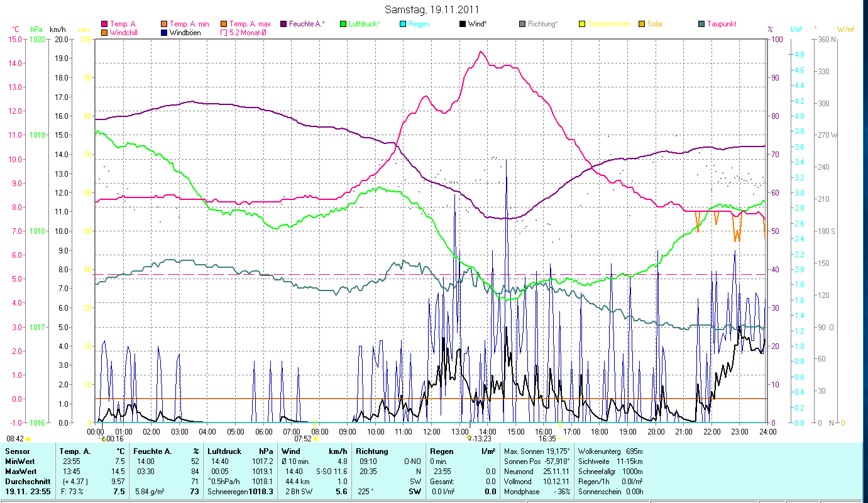Click the purple Feuchte A.* legend swatch
Image resolution: width=868 pixels, height=503 pixels.
(x=283, y=24)
